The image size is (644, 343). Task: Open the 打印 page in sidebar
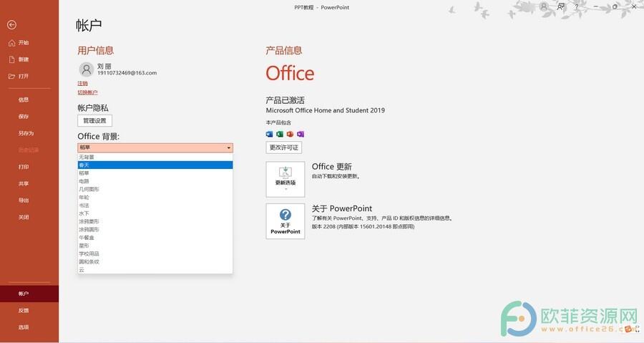pos(29,167)
